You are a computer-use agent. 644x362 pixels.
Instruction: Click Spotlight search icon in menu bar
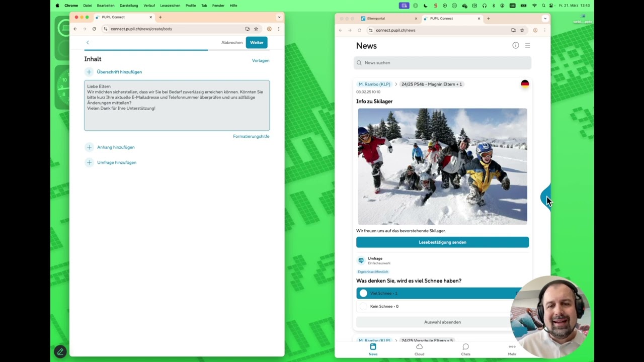click(543, 6)
